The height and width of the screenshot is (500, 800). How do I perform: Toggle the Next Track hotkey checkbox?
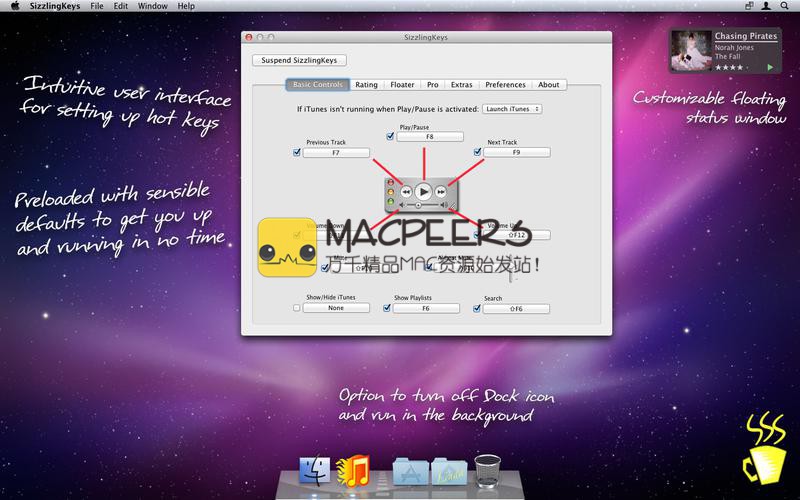click(x=477, y=152)
